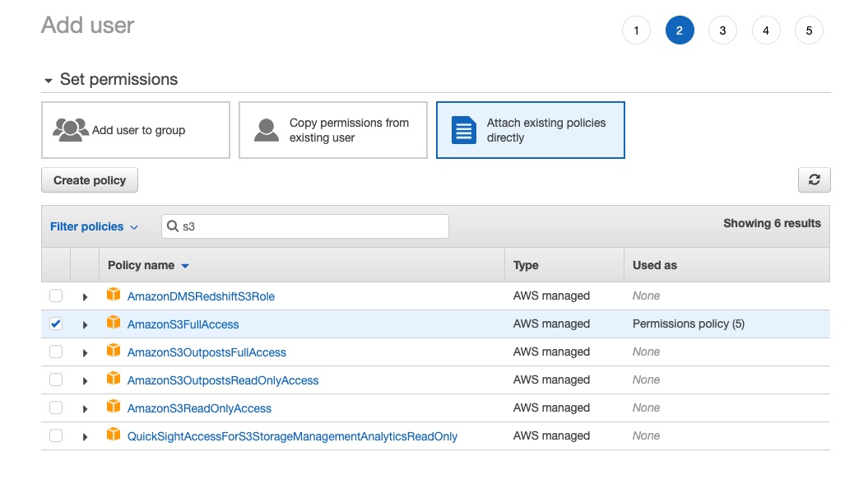The image size is (868, 489).
Task: Click the policy search field containing s3
Action: [x=305, y=226]
